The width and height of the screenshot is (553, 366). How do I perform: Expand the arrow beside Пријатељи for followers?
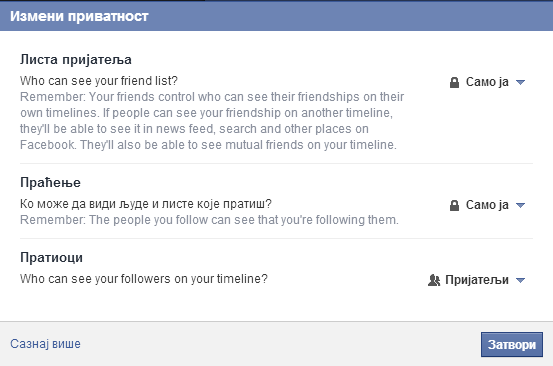point(520,280)
